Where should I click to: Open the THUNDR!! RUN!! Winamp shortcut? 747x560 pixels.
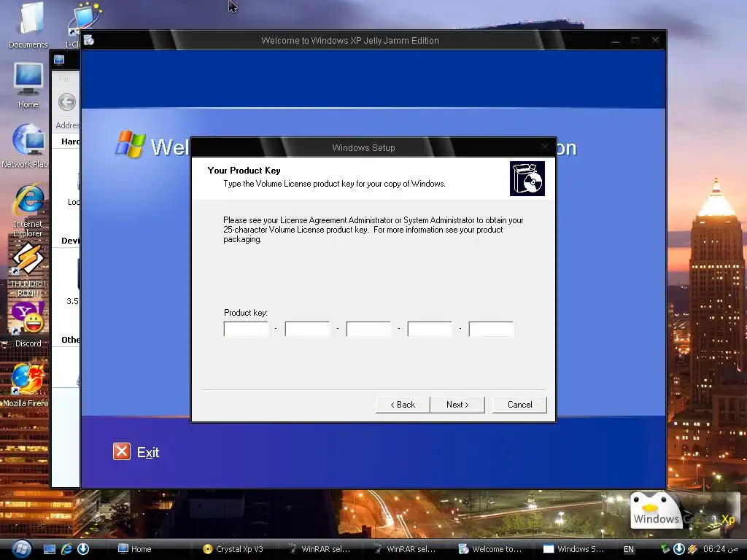click(28, 270)
